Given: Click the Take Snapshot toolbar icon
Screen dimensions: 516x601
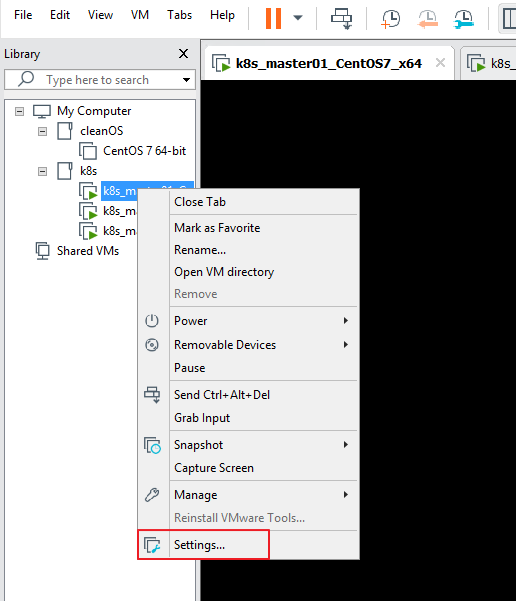Looking at the screenshot, I should [x=390, y=19].
